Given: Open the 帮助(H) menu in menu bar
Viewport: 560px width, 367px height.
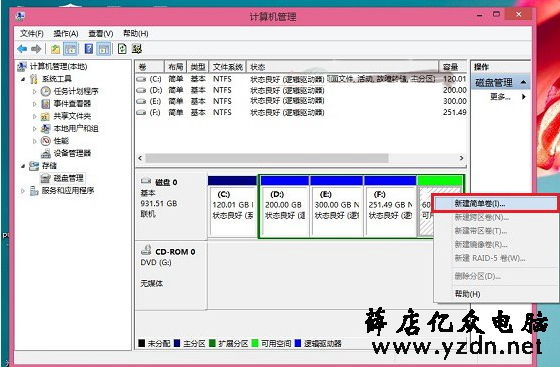Looking at the screenshot, I should coord(136,34).
